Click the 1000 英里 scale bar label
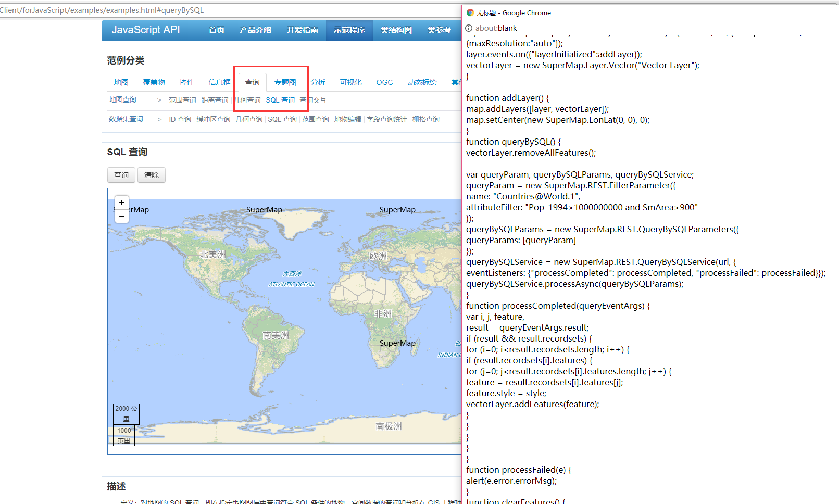839x504 pixels. (x=124, y=435)
